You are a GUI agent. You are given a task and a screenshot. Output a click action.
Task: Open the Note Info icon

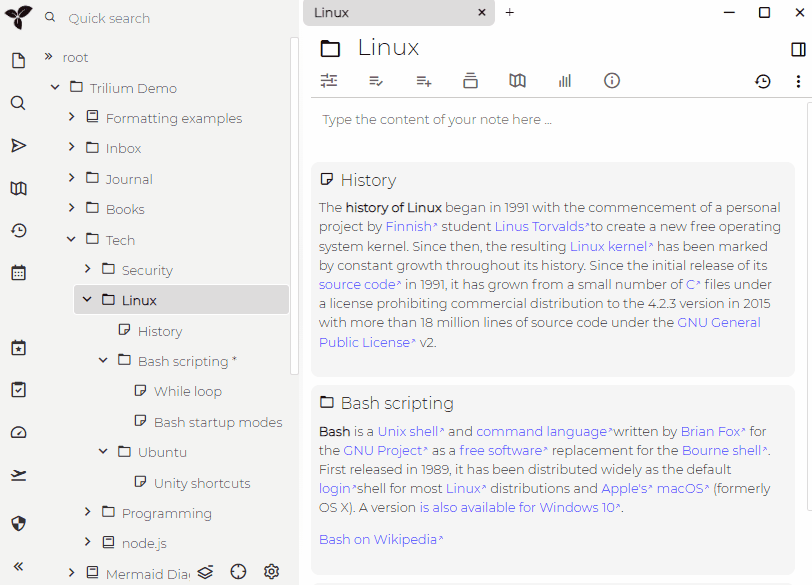[x=611, y=80]
